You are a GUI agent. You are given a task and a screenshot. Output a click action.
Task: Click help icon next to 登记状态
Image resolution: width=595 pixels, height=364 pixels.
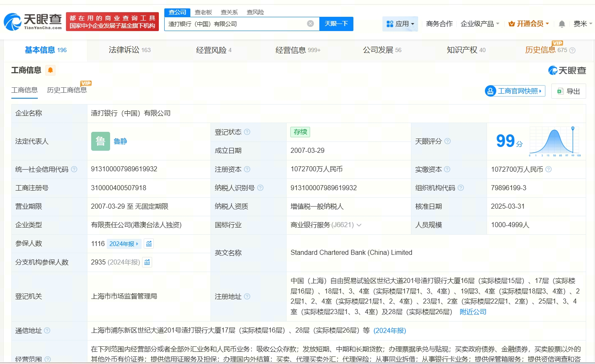pos(247,132)
